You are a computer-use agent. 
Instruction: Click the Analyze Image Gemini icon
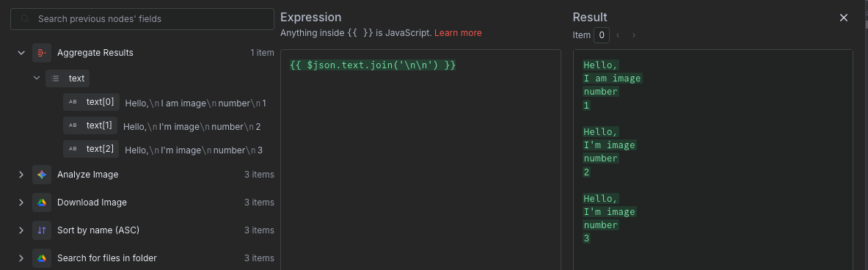[x=42, y=175]
